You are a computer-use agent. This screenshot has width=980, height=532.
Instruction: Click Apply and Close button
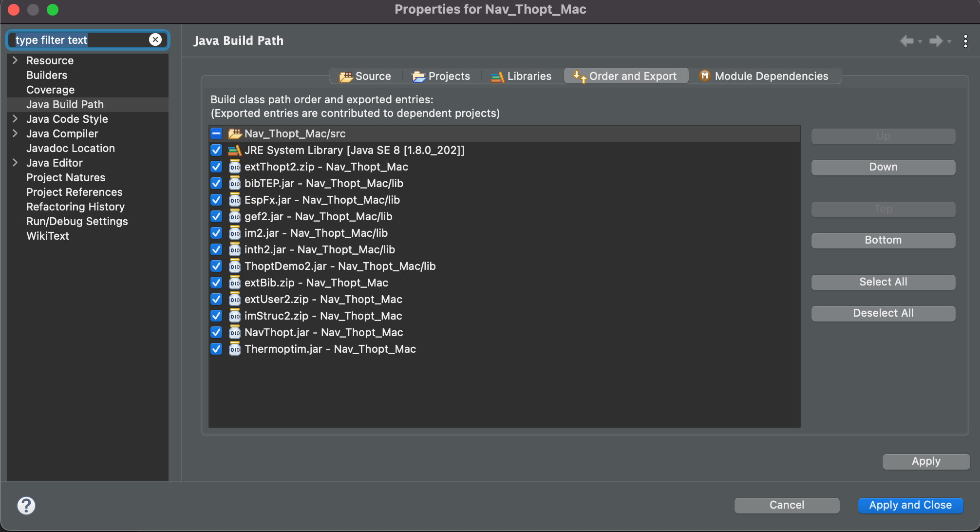pos(910,505)
